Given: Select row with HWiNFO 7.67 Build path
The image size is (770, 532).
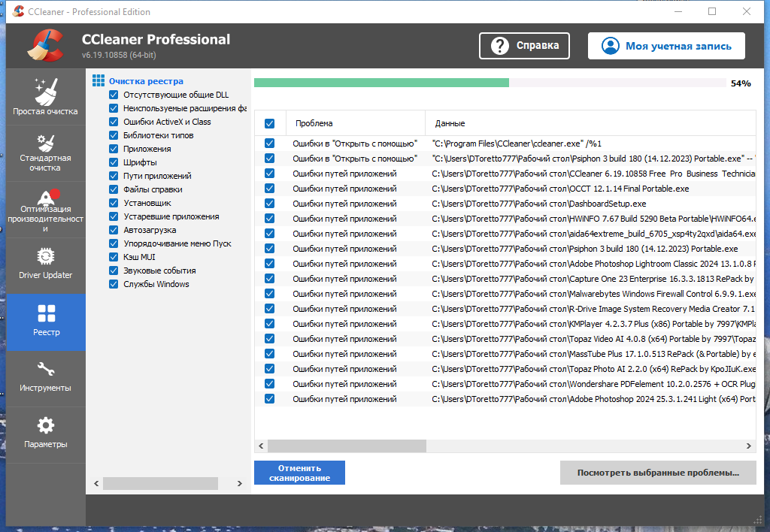Looking at the screenshot, I should (x=505, y=219).
